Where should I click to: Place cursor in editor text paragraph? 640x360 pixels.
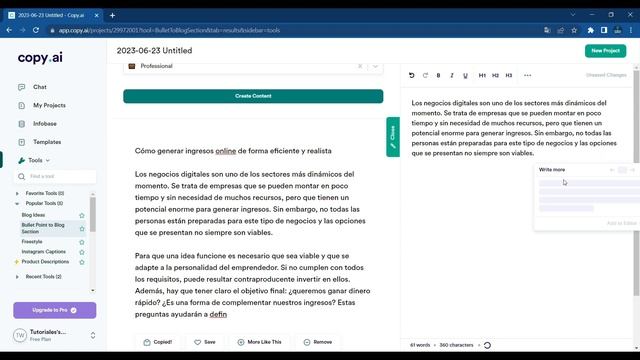pyautogui.click(x=514, y=128)
